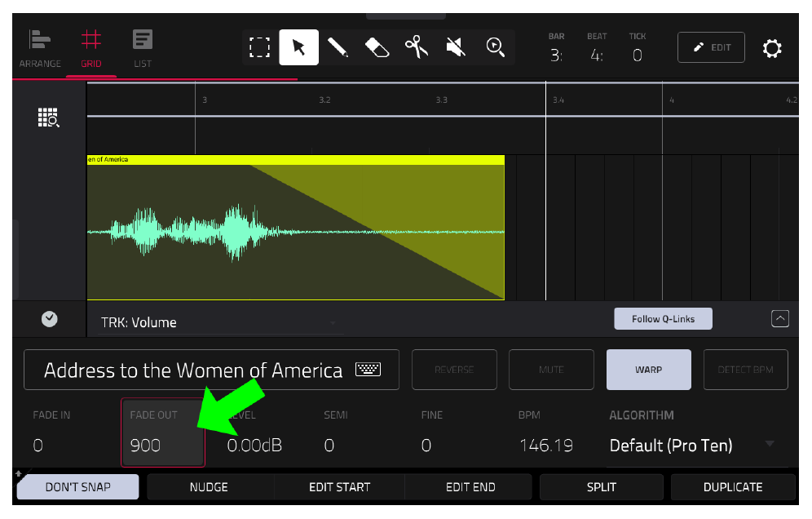This screenshot has width=812, height=519.
Task: Select the scissors split tool
Action: pyautogui.click(x=417, y=47)
